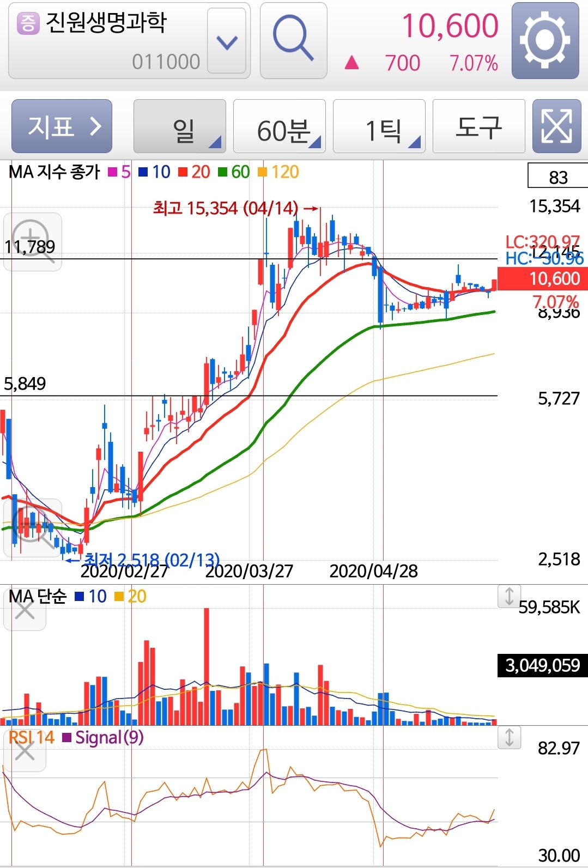The width and height of the screenshot is (588, 868).
Task: Tap the zoom-out magnifier on chart
Action: (x=33, y=527)
